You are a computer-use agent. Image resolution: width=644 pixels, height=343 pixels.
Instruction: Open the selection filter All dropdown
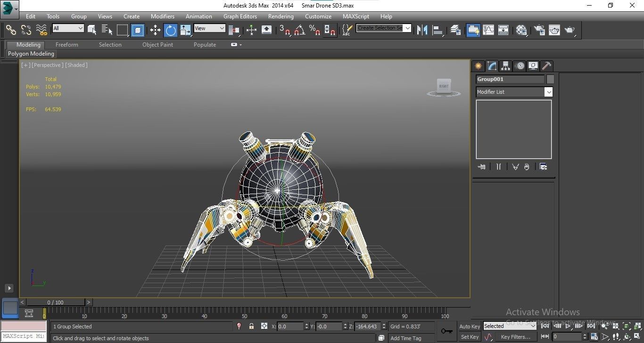(68, 28)
